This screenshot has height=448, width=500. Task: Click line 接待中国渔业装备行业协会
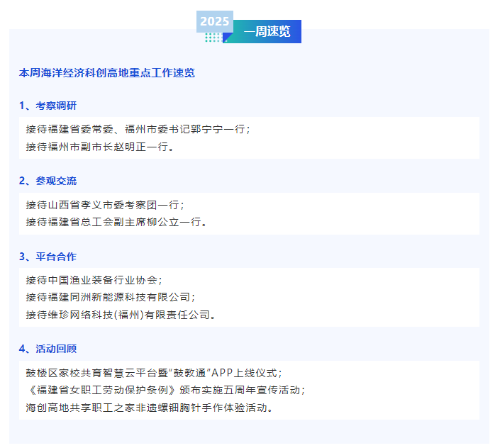click(94, 281)
